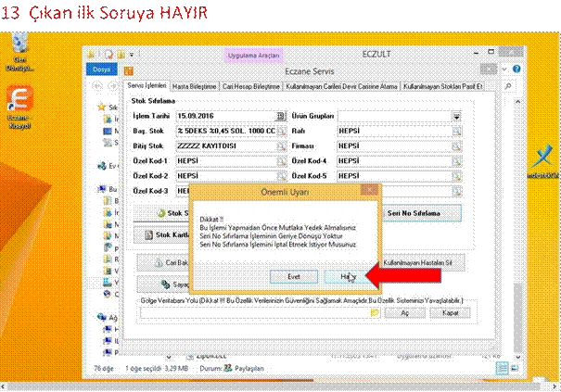561x392 pixels.
Task: Switch to Hasta Birleştirme tab
Action: (x=198, y=86)
